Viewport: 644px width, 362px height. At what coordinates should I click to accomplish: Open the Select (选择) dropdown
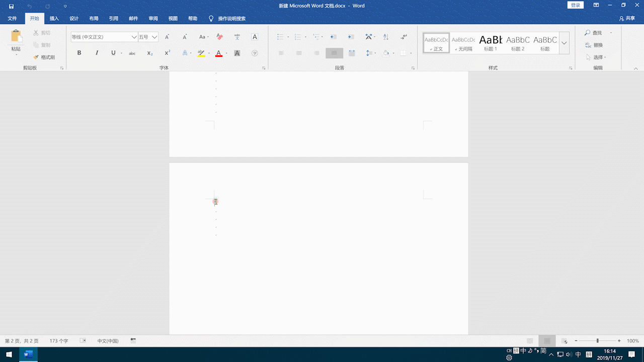coord(596,57)
